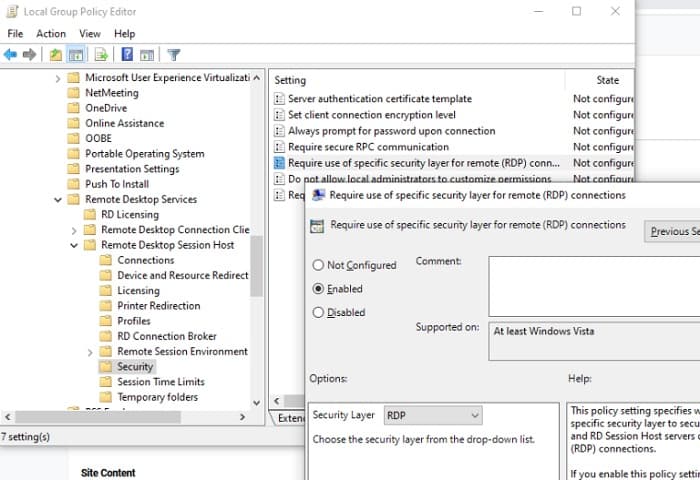Click the policy dialog title bar icon

click(x=318, y=195)
